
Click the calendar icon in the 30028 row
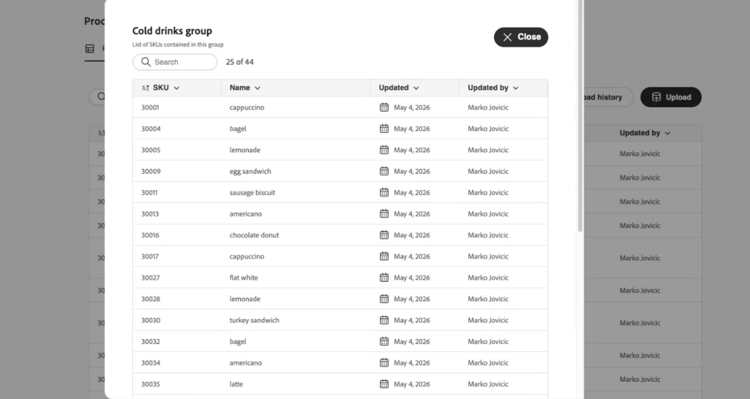tap(384, 299)
